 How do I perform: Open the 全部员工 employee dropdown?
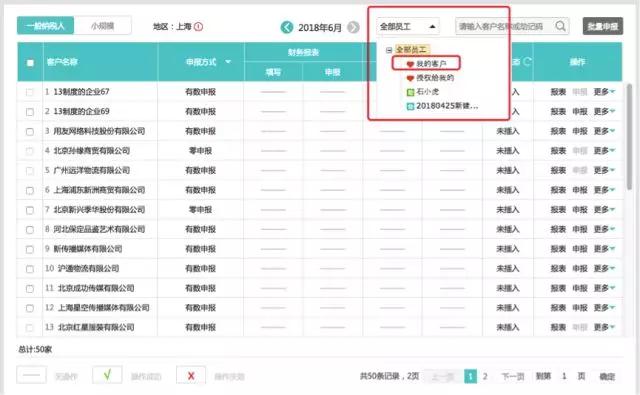(x=408, y=27)
